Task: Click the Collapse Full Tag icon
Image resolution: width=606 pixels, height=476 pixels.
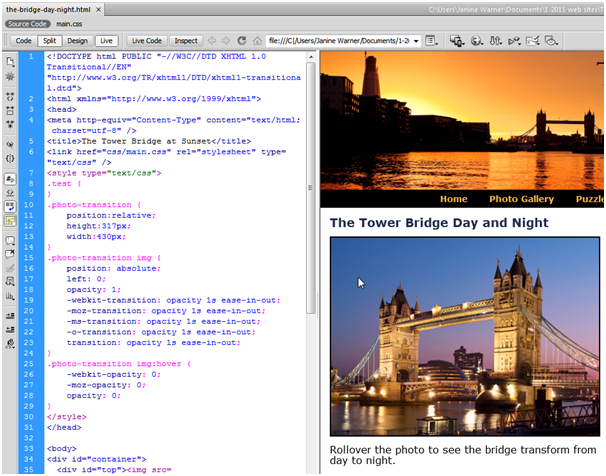Action: [x=10, y=96]
